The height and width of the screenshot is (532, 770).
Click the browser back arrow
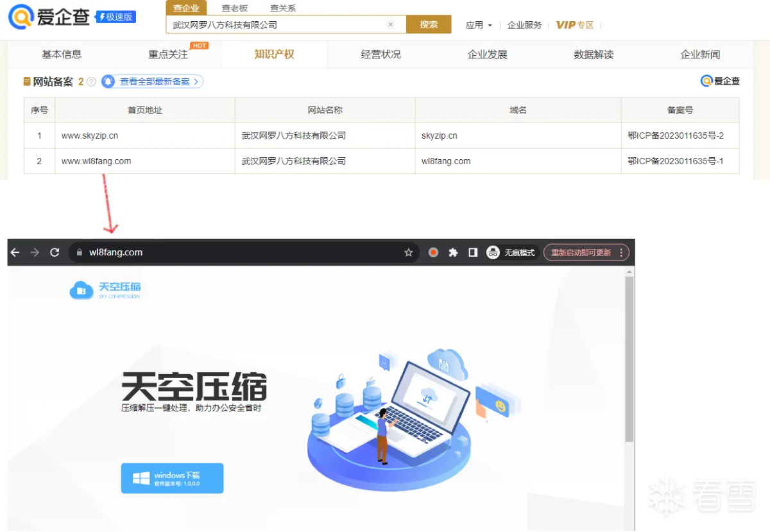pos(15,253)
